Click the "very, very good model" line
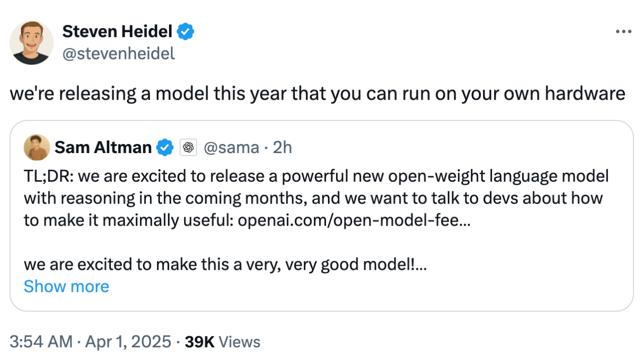 click(225, 264)
